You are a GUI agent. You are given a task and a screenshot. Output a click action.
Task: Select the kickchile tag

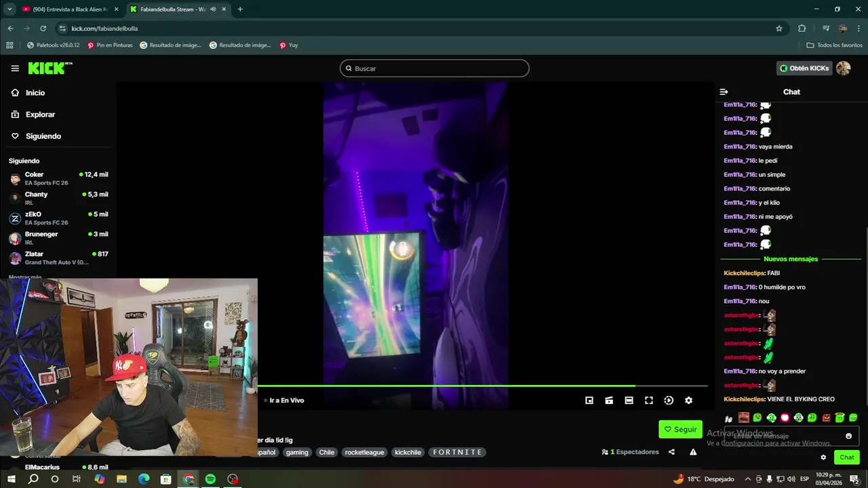coord(408,452)
